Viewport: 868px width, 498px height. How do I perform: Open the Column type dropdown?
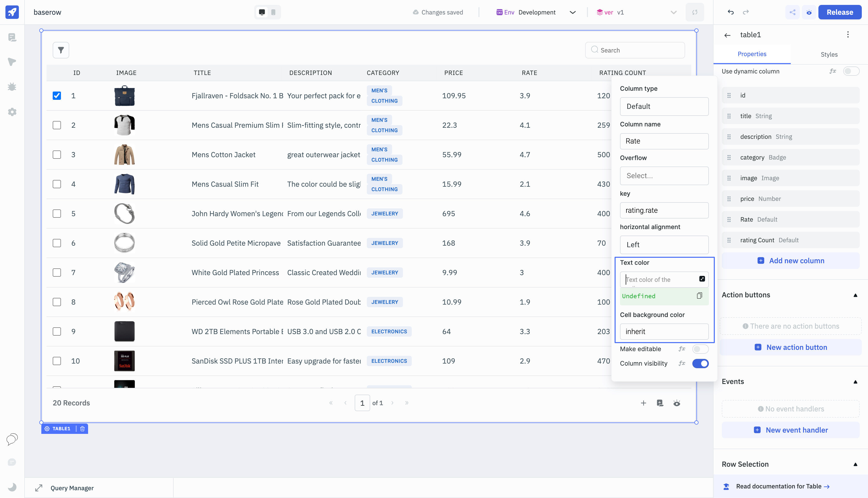[x=664, y=106]
